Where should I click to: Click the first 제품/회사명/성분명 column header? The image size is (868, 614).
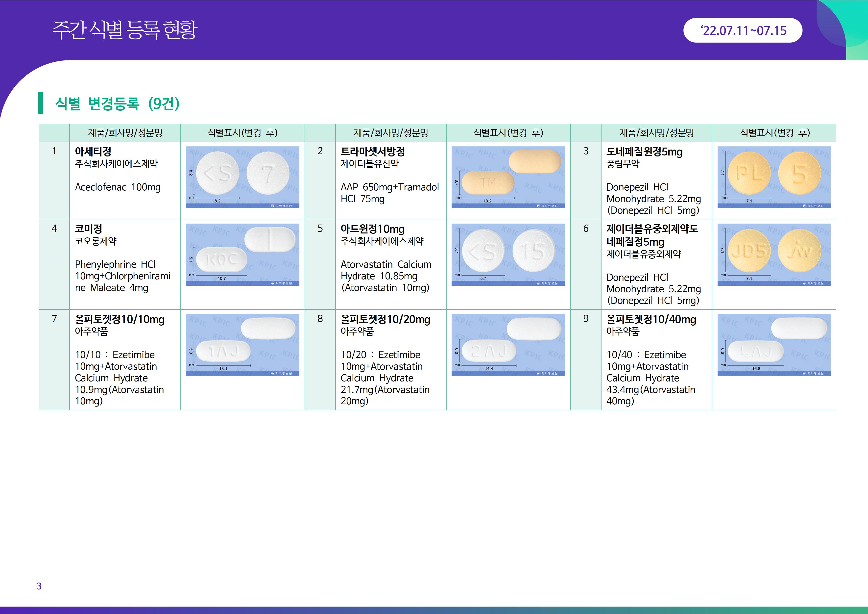point(125,133)
